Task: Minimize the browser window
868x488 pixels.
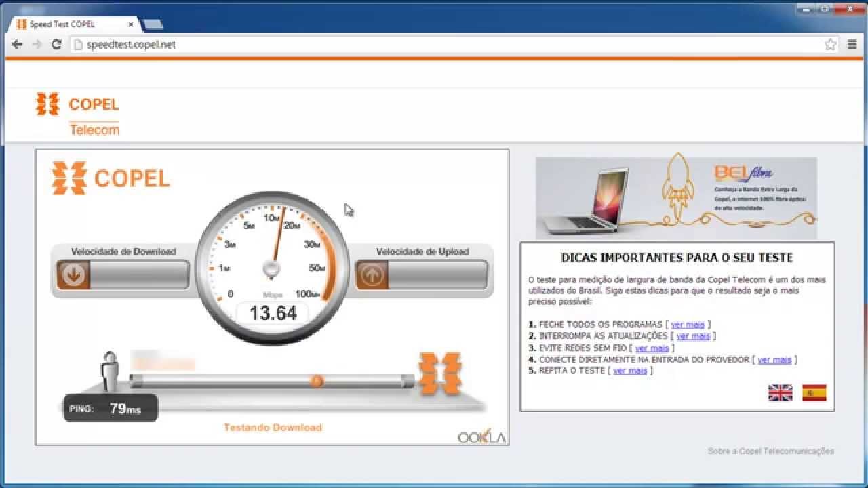Action: click(x=805, y=8)
